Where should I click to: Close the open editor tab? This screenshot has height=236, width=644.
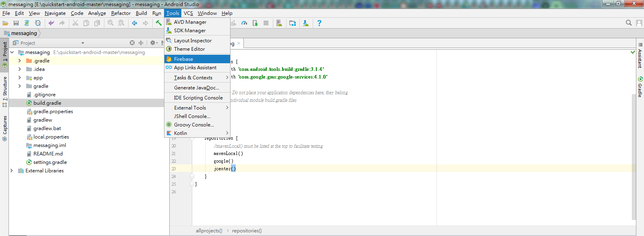(239, 43)
